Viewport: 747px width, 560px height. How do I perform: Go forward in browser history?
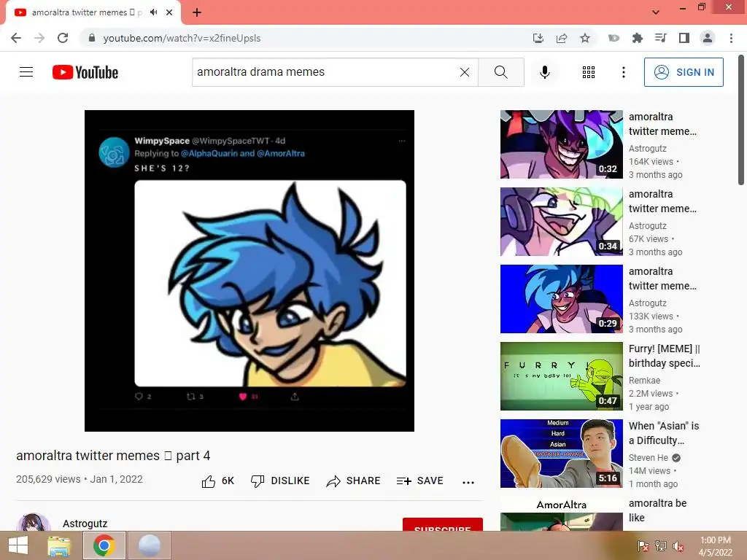(x=39, y=38)
